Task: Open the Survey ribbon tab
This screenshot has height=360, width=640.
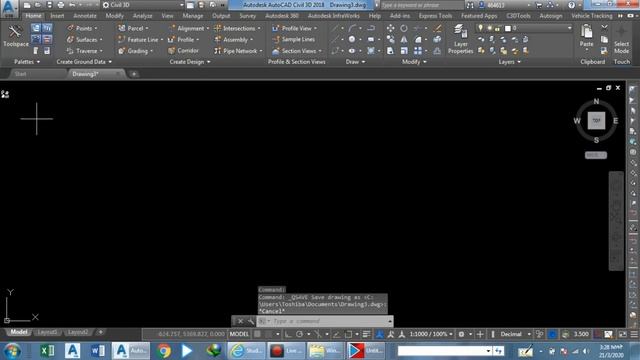Action: point(247,16)
